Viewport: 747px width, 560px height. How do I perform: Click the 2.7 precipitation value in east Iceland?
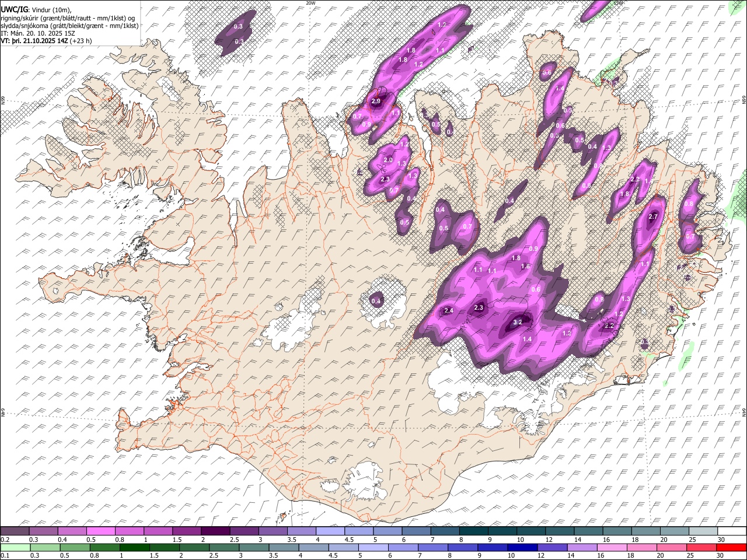[653, 217]
